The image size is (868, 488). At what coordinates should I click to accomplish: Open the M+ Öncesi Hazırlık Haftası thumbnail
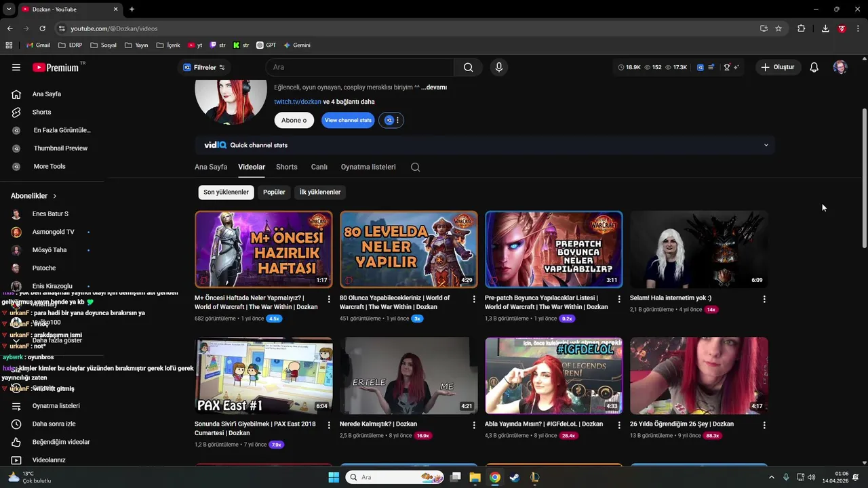pyautogui.click(x=264, y=249)
